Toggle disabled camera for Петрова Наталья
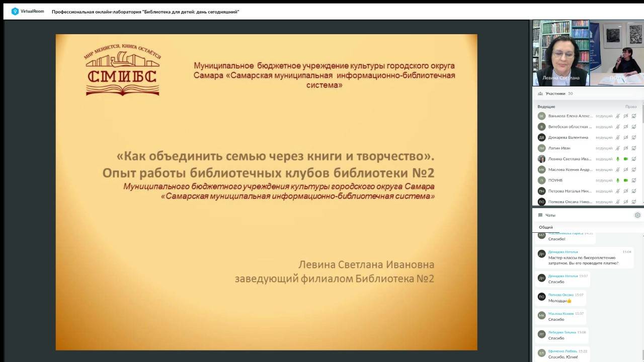This screenshot has height=362, width=644. tap(626, 191)
